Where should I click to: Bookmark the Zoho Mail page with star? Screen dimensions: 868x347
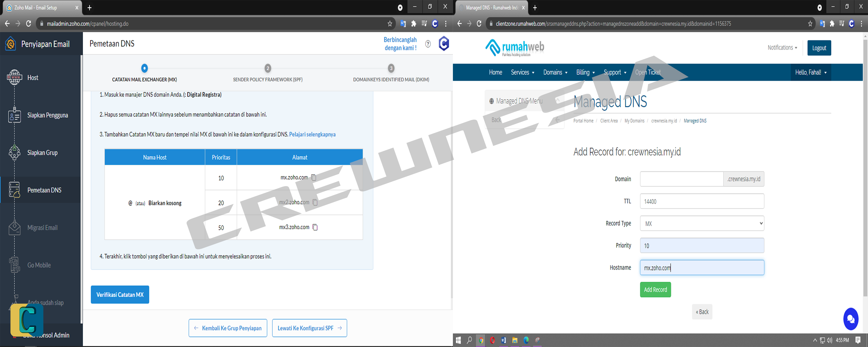pos(390,24)
